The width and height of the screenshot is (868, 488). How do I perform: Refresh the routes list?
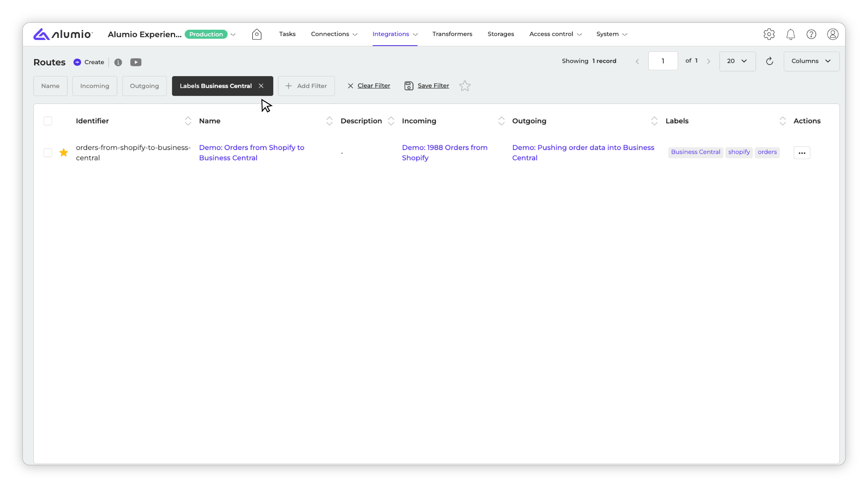pos(769,61)
